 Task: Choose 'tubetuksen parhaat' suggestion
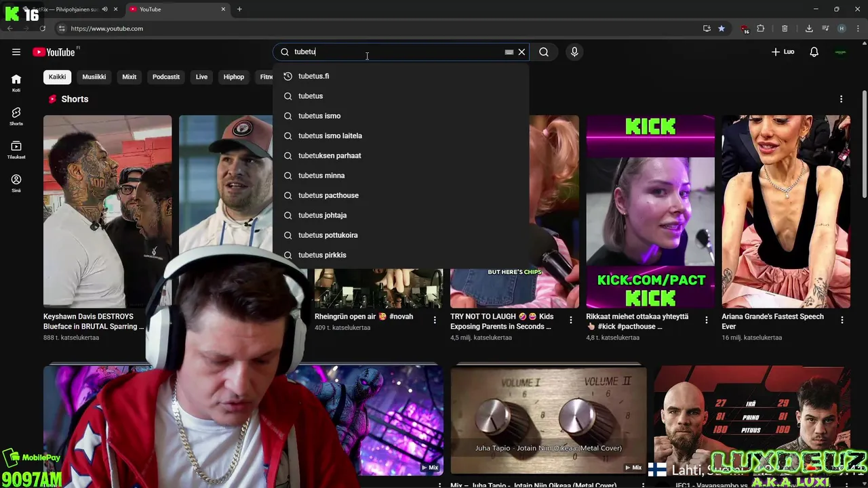[401, 156]
